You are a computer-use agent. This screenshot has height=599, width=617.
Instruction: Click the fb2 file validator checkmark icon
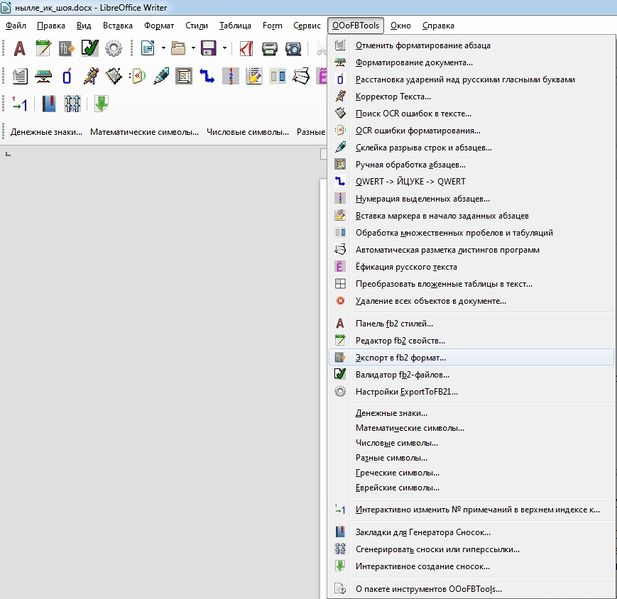pos(90,49)
